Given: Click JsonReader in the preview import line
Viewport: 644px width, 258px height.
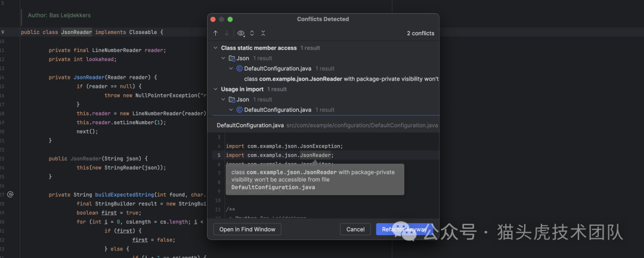Looking at the screenshot, I should [x=315, y=155].
